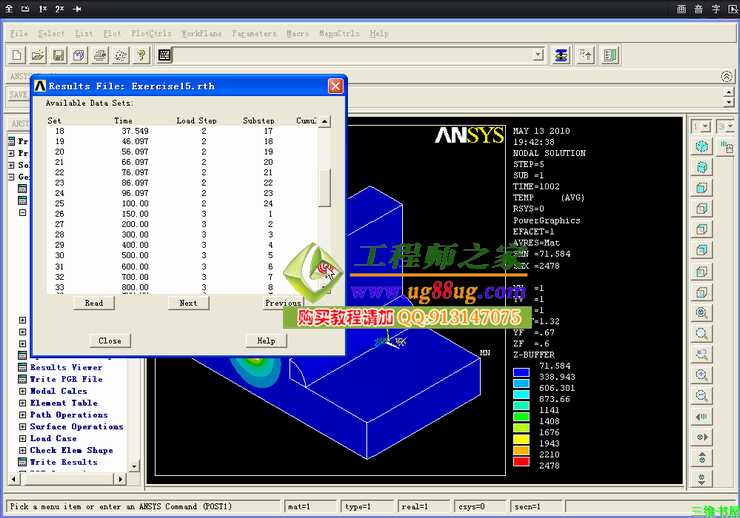Click the keyboard command prompt icon
This screenshot has width=740, height=518.
[x=164, y=55]
